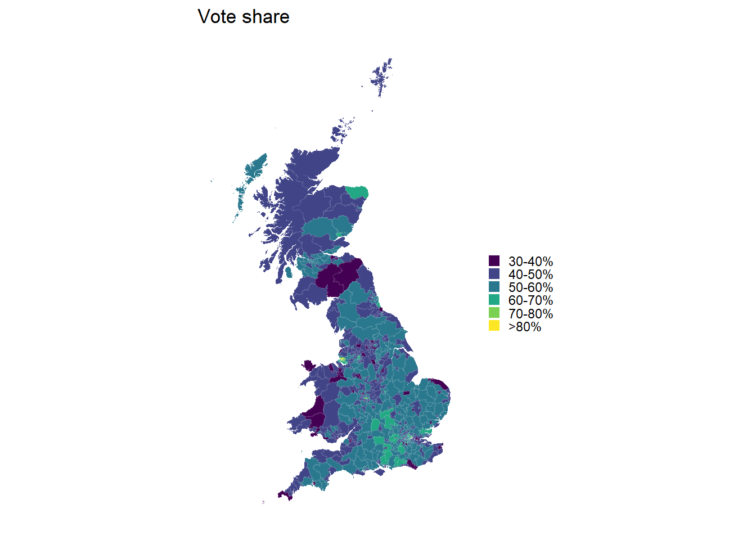756x540 pixels.
Task: Click the dark purple Anglesey island
Action: tap(308, 366)
